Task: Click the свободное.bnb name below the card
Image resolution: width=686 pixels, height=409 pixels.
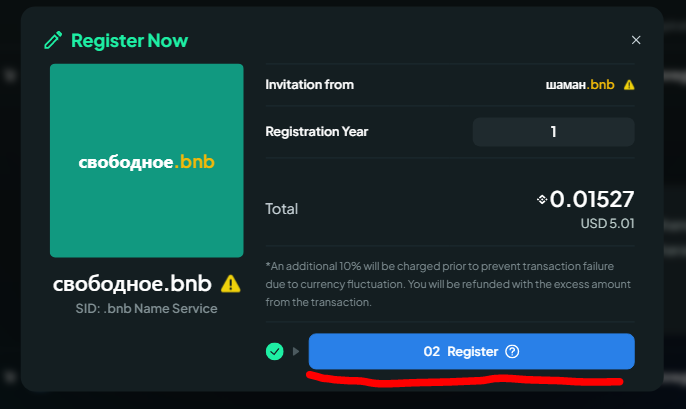Action: coord(132,284)
